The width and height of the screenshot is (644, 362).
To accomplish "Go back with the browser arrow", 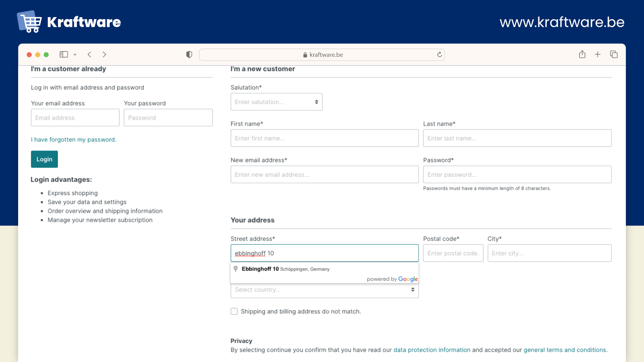I will tap(89, 54).
